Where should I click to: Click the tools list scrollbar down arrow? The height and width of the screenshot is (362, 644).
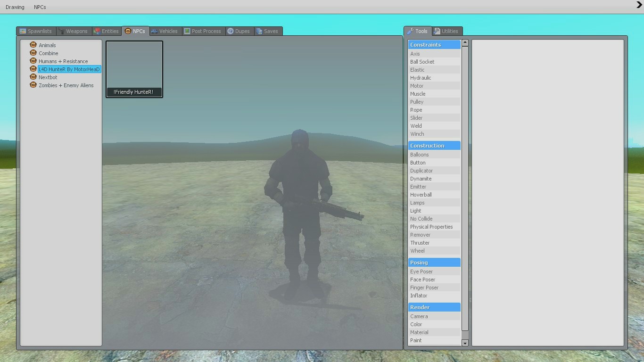pyautogui.click(x=465, y=343)
